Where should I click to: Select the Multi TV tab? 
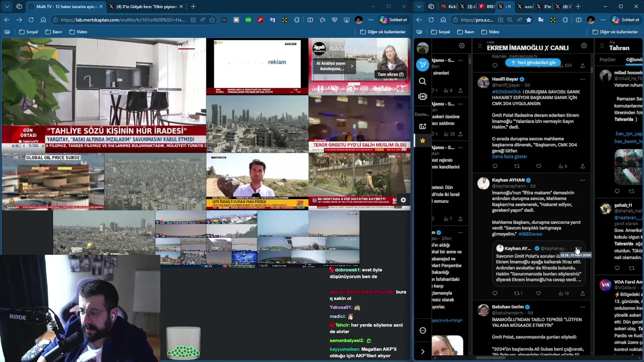pos(65,7)
